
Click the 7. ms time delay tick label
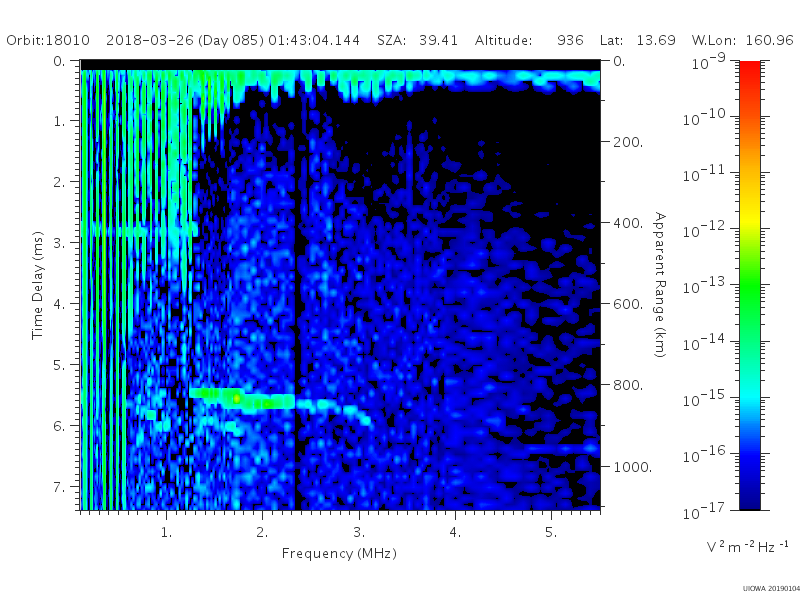tap(59, 487)
